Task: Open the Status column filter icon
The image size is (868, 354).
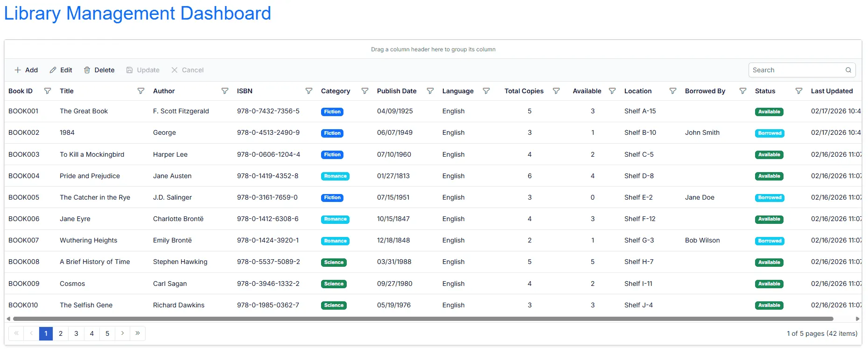Action: (x=799, y=91)
